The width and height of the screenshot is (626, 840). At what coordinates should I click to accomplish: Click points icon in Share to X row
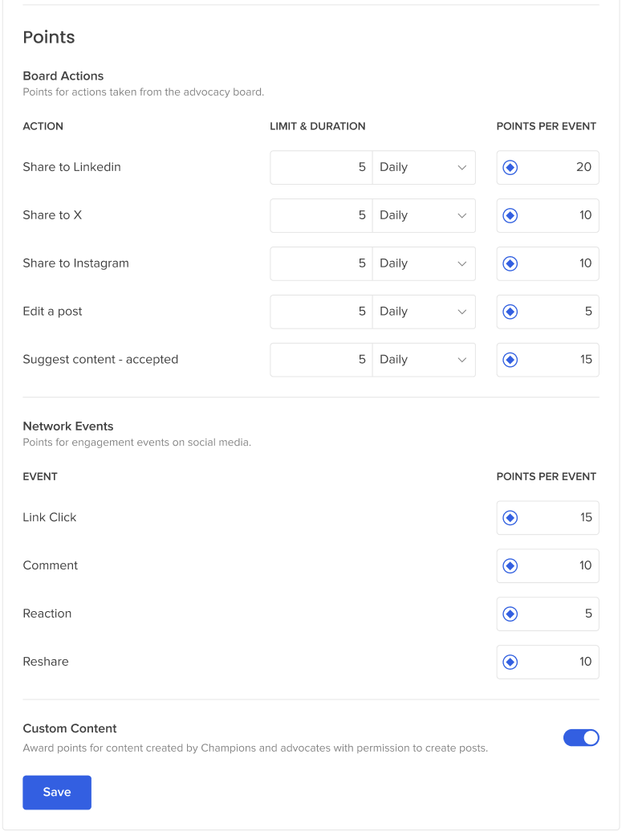[510, 216]
